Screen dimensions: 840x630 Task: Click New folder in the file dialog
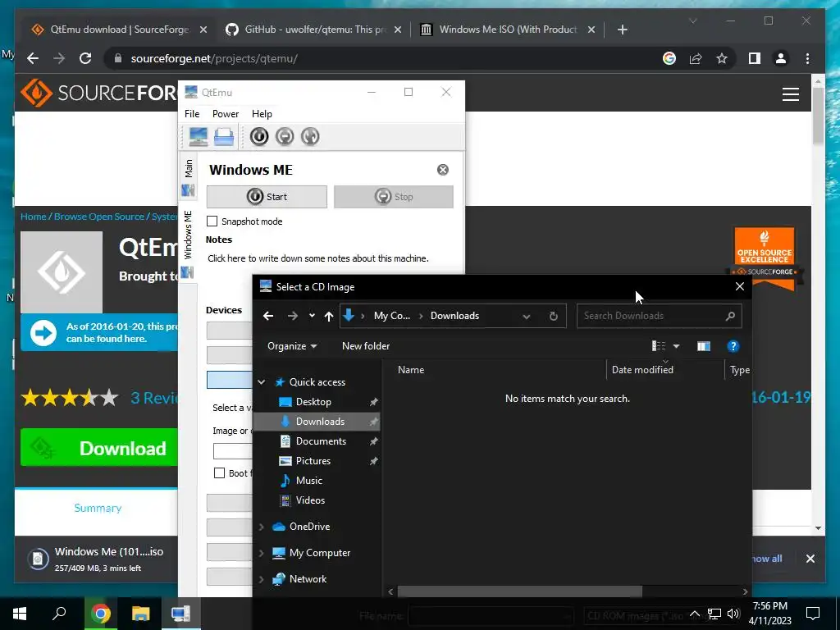point(366,346)
